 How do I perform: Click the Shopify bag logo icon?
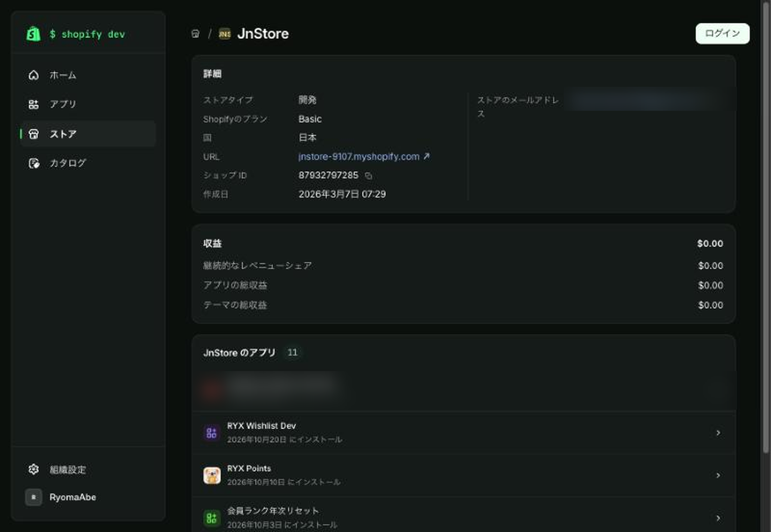[x=33, y=34]
